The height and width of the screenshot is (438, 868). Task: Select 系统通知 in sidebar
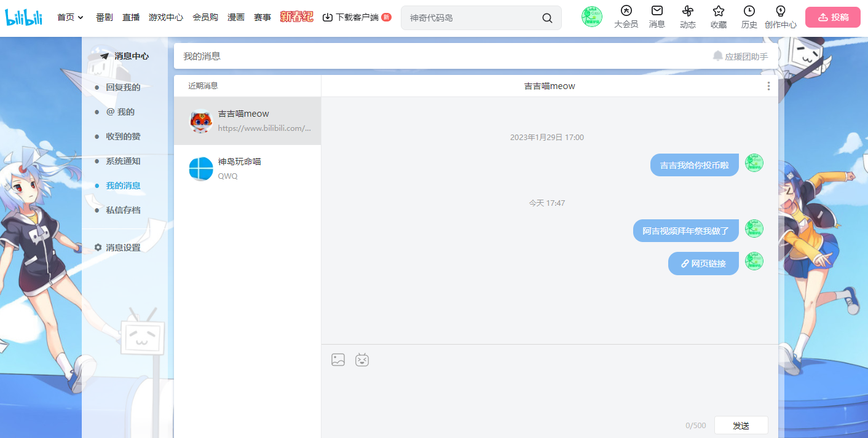coord(123,161)
